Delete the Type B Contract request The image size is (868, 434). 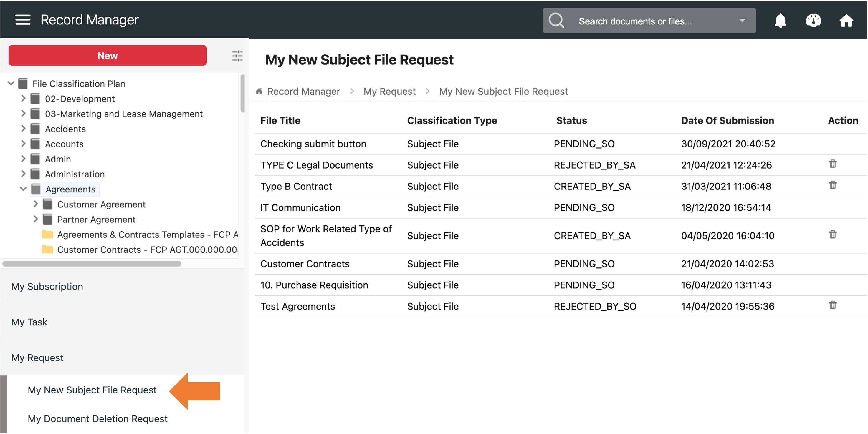[x=832, y=185]
